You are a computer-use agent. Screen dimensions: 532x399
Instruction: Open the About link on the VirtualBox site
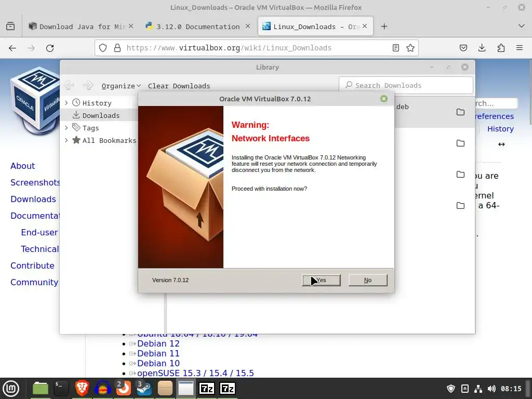[x=22, y=166]
